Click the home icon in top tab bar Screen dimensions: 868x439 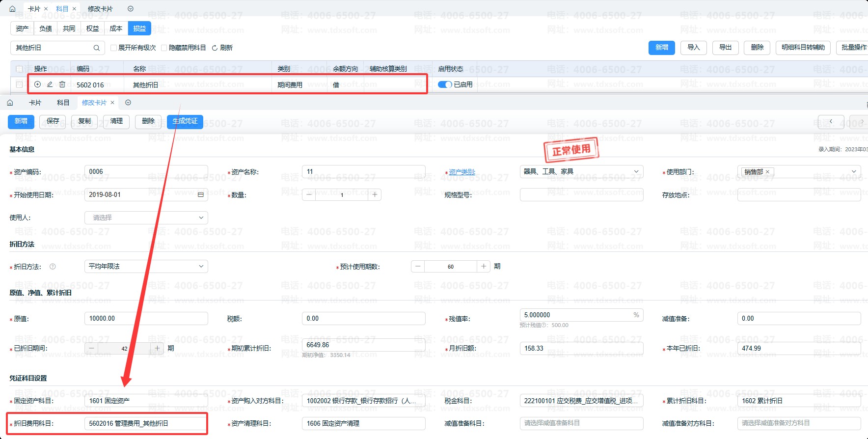[x=12, y=9]
